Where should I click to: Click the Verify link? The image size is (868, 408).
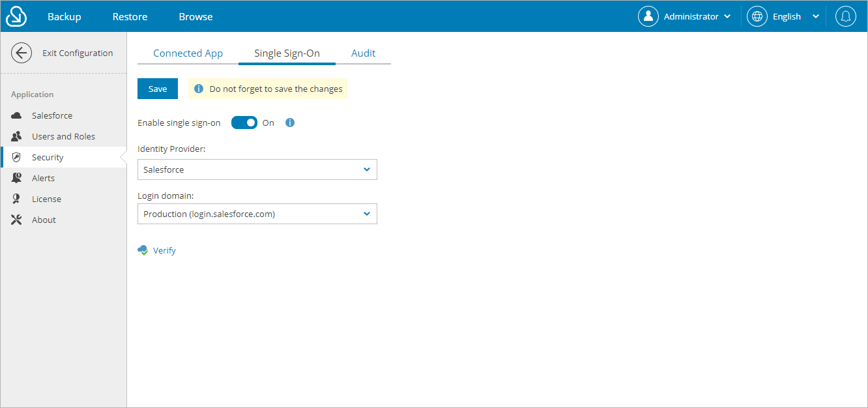click(x=164, y=250)
